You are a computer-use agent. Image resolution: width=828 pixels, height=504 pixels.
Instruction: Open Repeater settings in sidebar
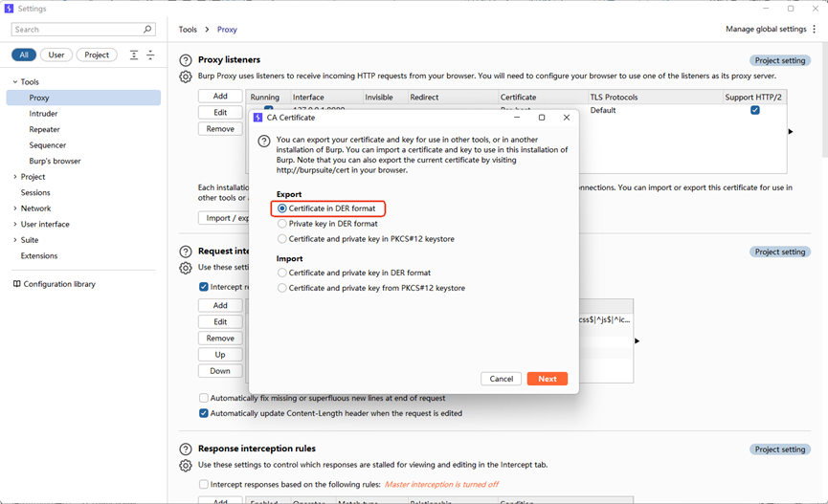pyautogui.click(x=44, y=129)
